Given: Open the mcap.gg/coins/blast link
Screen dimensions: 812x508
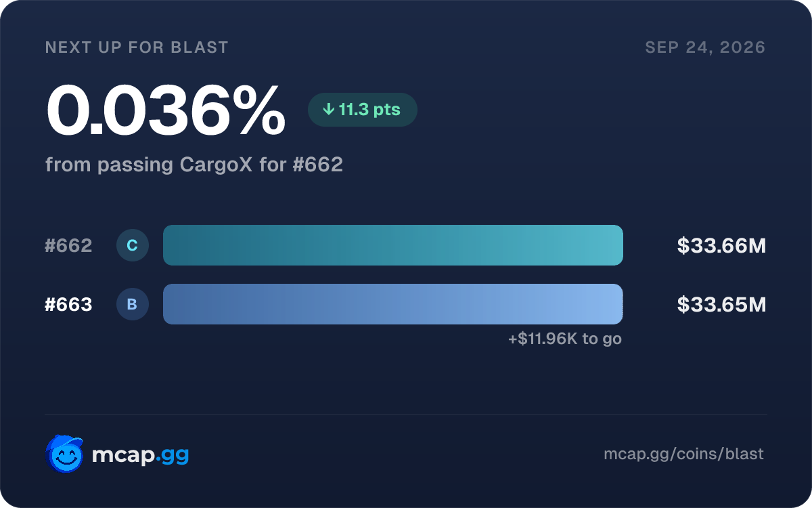Looking at the screenshot, I should point(683,454).
